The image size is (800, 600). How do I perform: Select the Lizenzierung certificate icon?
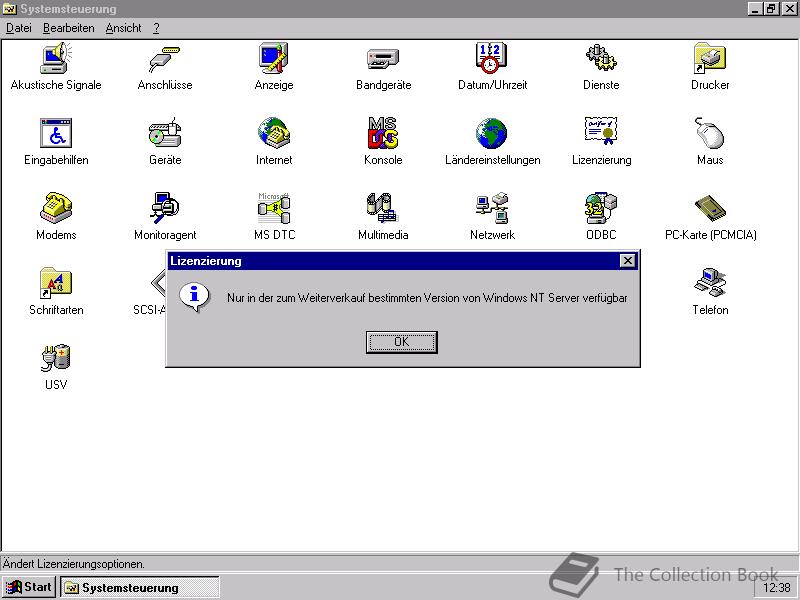[x=601, y=131]
